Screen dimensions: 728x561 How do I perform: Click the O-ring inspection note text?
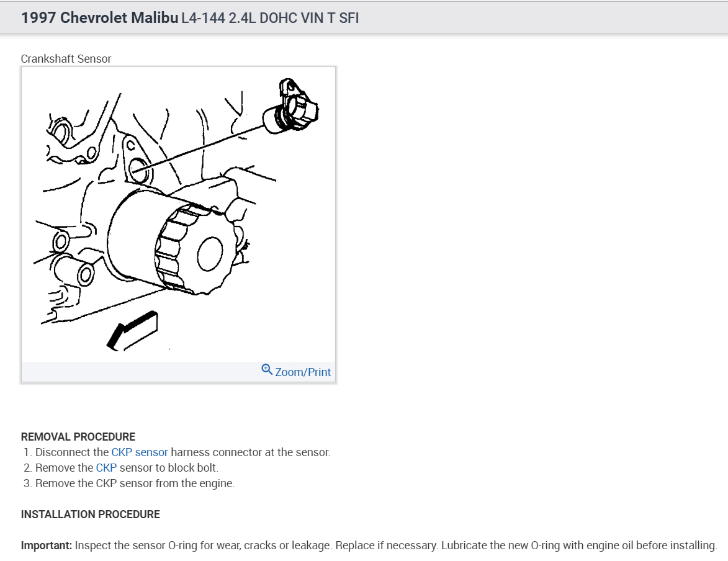[x=396, y=545]
